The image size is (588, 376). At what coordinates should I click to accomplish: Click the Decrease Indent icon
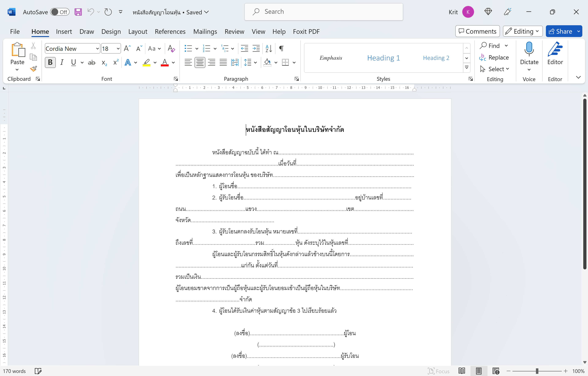click(x=244, y=48)
